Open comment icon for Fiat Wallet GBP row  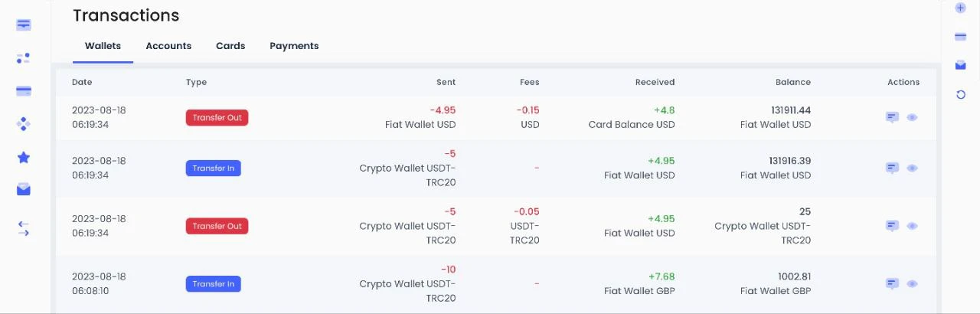point(892,283)
